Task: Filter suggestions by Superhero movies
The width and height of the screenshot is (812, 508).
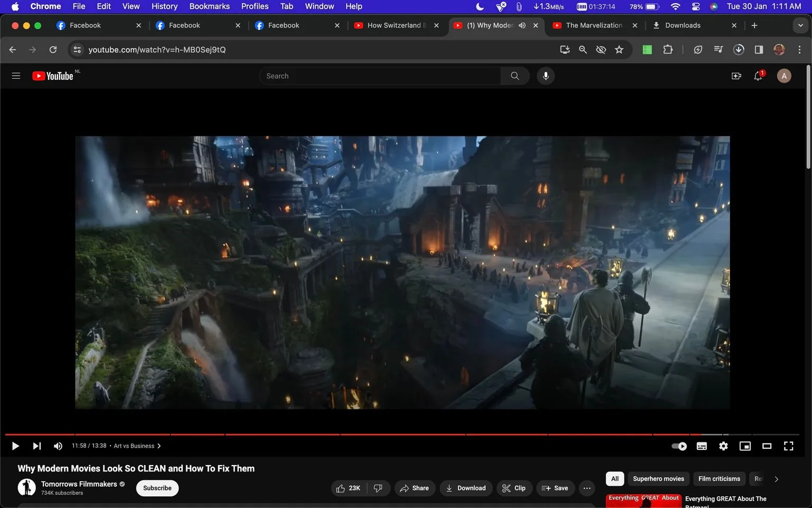Action: click(x=658, y=479)
